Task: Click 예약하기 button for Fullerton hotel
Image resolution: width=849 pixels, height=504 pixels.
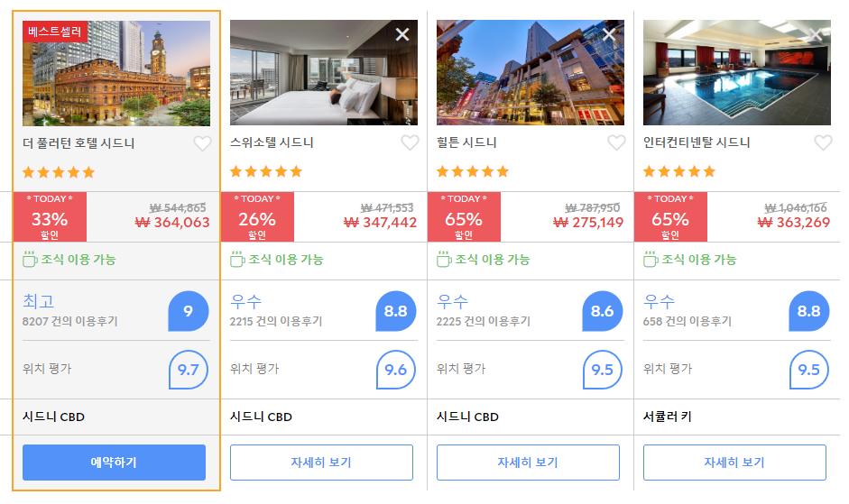Action: tap(115, 463)
